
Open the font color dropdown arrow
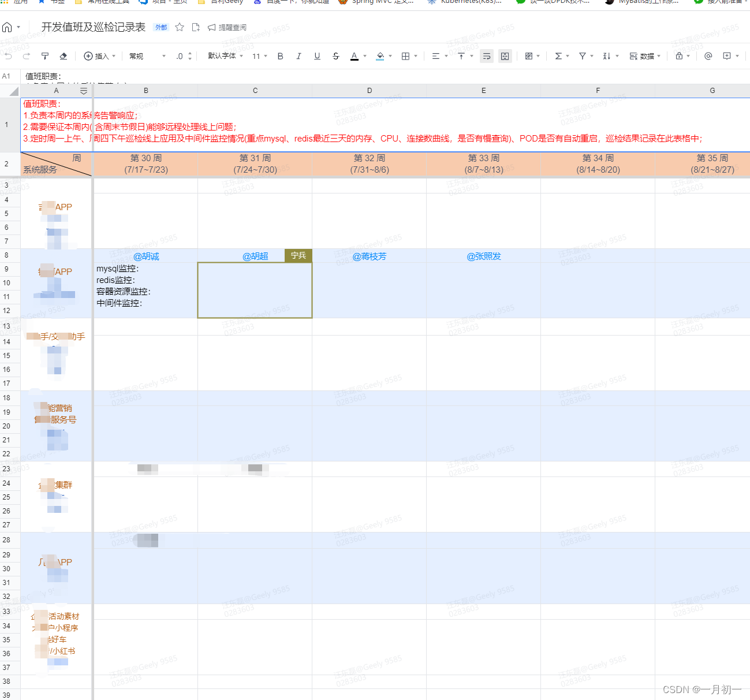pyautogui.click(x=365, y=56)
